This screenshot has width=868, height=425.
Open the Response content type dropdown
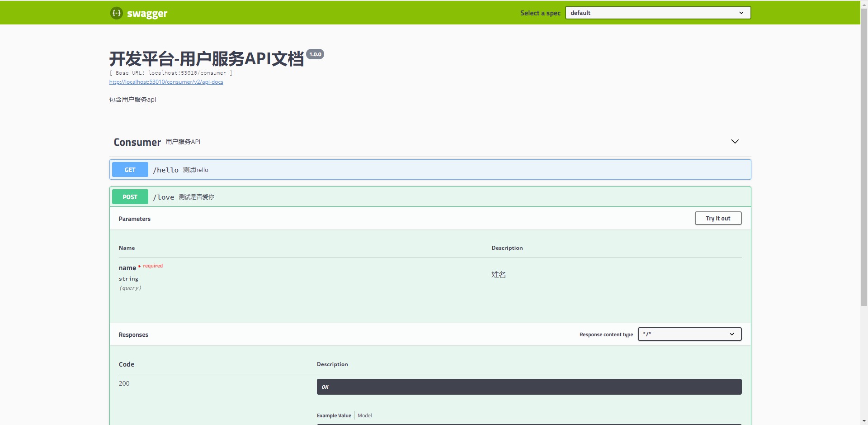(689, 334)
